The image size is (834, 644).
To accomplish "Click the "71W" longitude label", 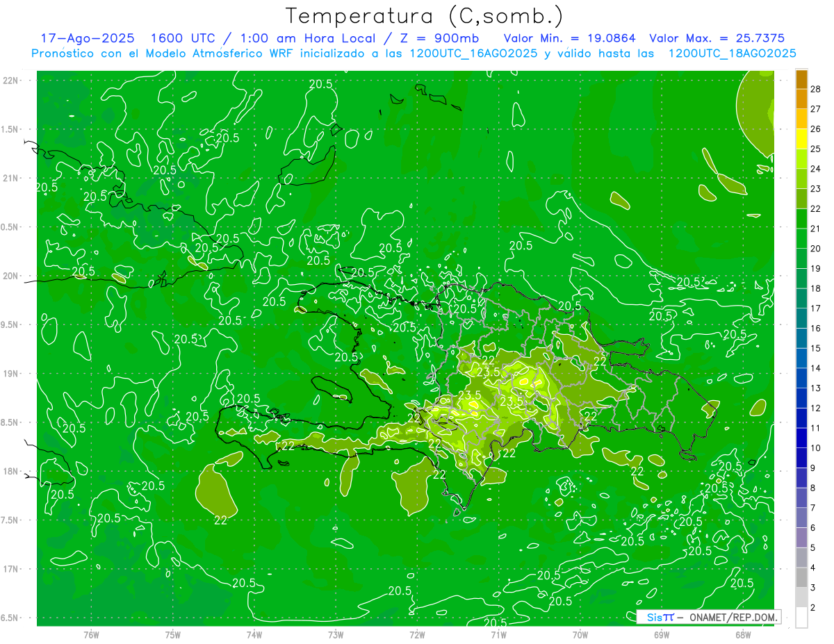I will pyautogui.click(x=498, y=634).
